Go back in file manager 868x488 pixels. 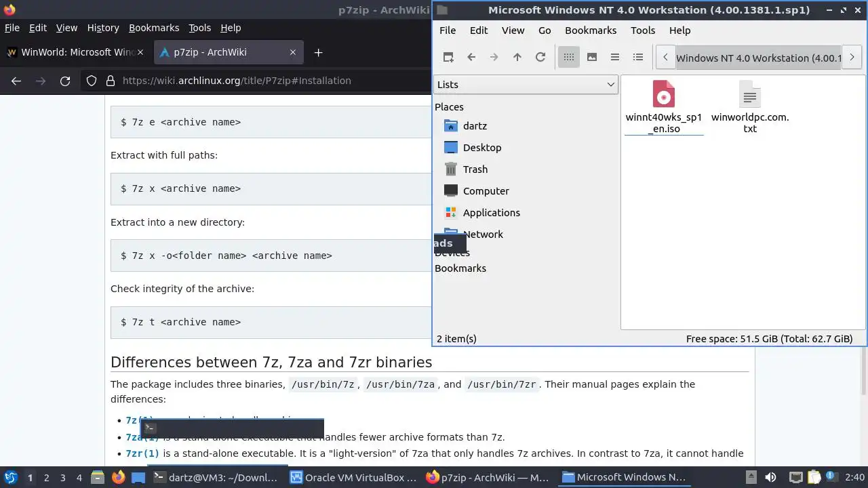click(471, 58)
